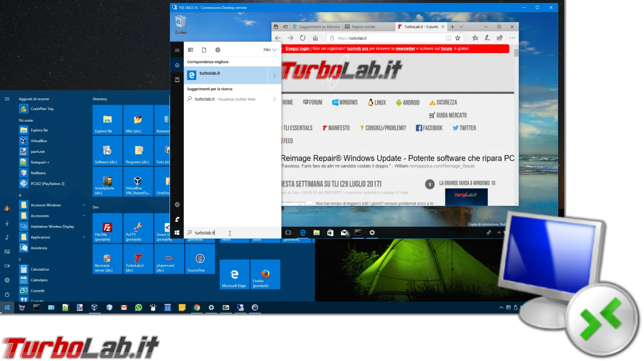Screen dimensions: 644x361
Task: Open reading view icon in address bar
Action: 448,38
